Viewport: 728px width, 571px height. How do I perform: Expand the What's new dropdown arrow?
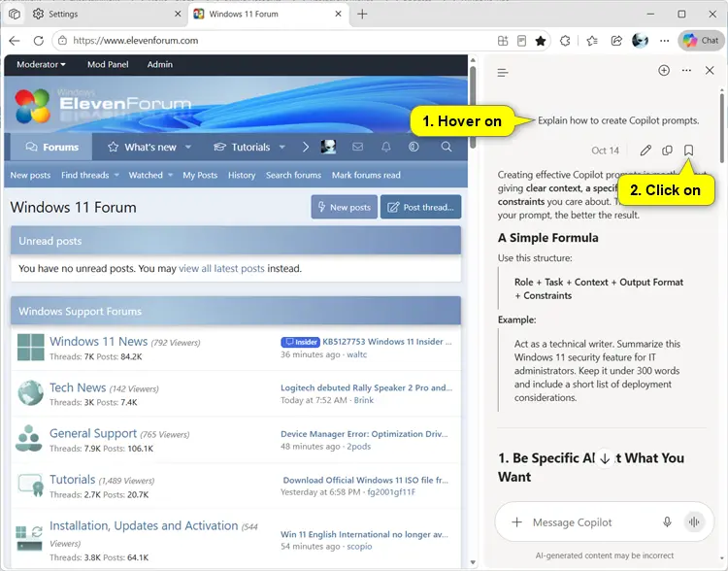[188, 148]
